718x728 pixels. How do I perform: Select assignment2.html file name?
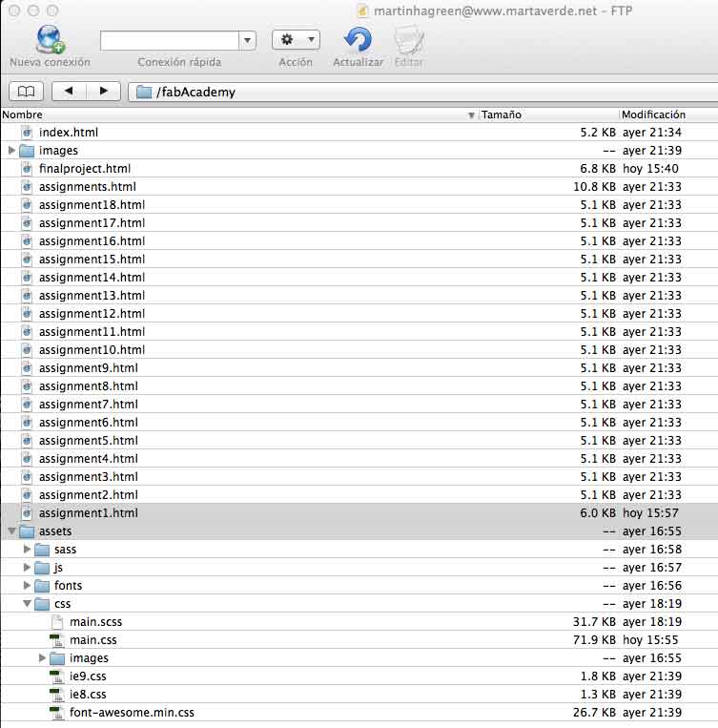[x=89, y=495]
